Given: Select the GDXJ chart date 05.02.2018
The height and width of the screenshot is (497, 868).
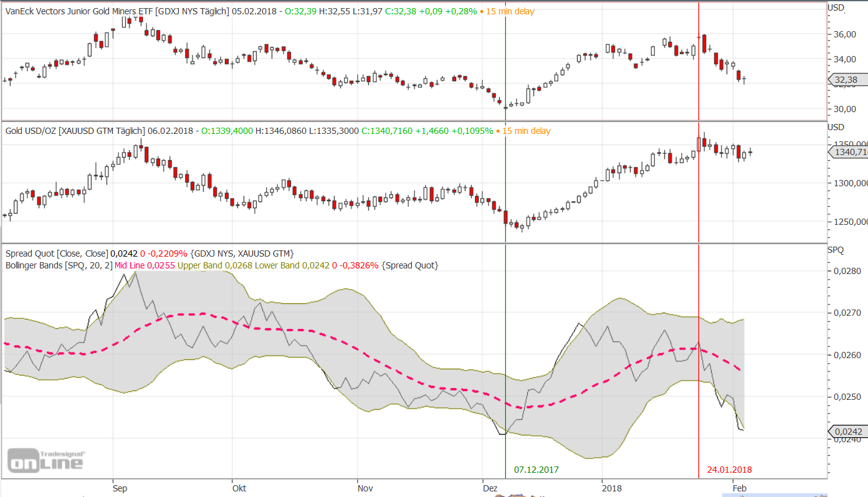Looking at the screenshot, I should click(x=255, y=11).
